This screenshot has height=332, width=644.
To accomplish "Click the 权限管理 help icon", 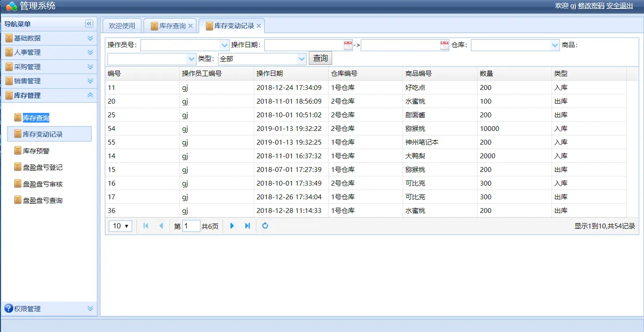I will point(8,308).
